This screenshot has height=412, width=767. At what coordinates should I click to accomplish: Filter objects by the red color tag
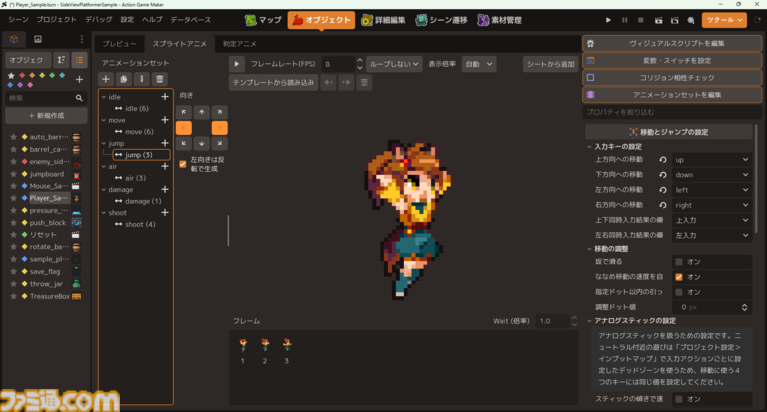coord(22,75)
